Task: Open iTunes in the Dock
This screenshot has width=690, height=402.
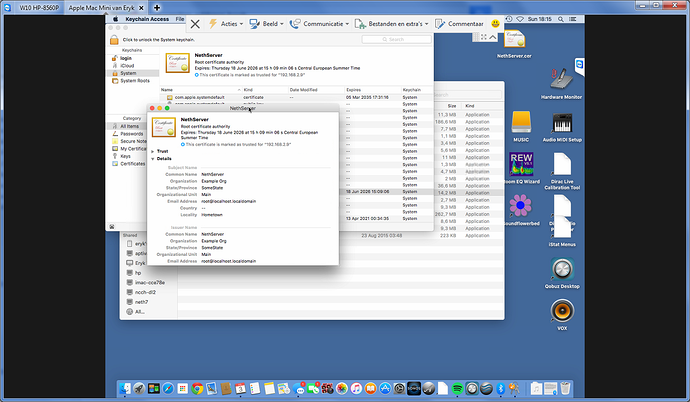Action: [x=356, y=388]
